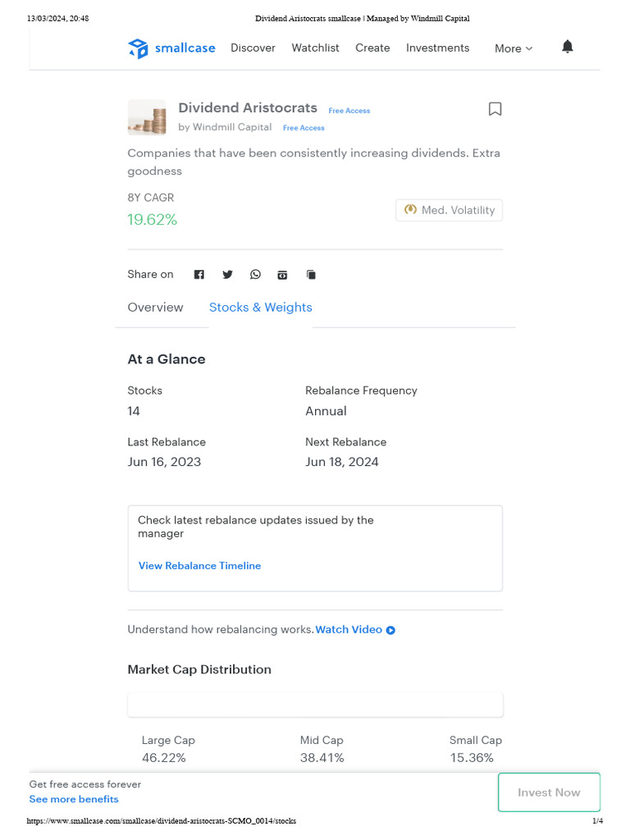Share on Twitter
The image size is (630, 840).
227,275
